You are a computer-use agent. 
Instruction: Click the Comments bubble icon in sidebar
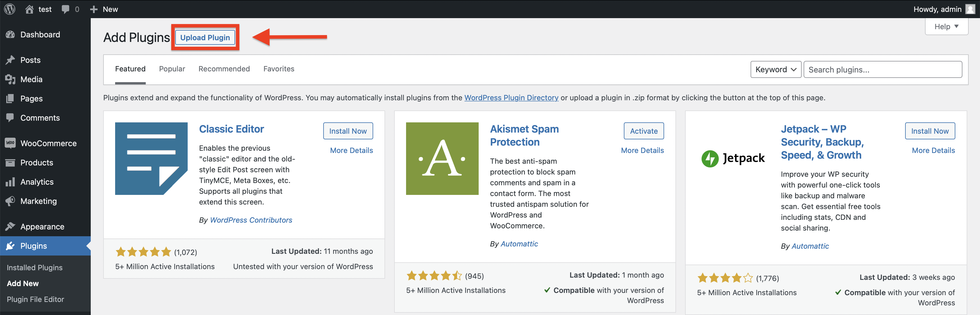[10, 118]
